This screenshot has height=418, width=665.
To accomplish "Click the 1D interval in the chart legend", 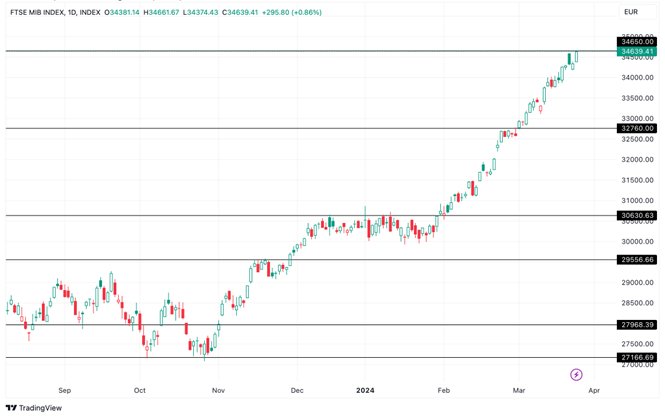I will point(72,12).
